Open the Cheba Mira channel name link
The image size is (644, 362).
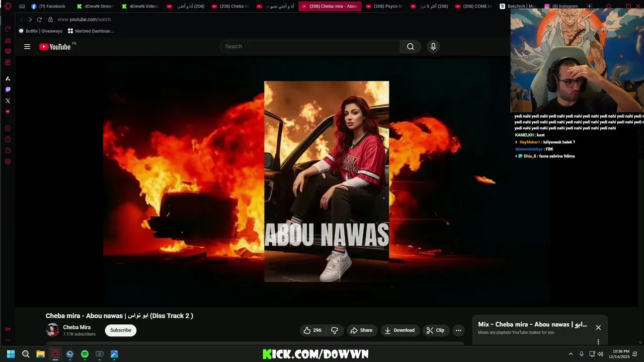click(x=77, y=327)
